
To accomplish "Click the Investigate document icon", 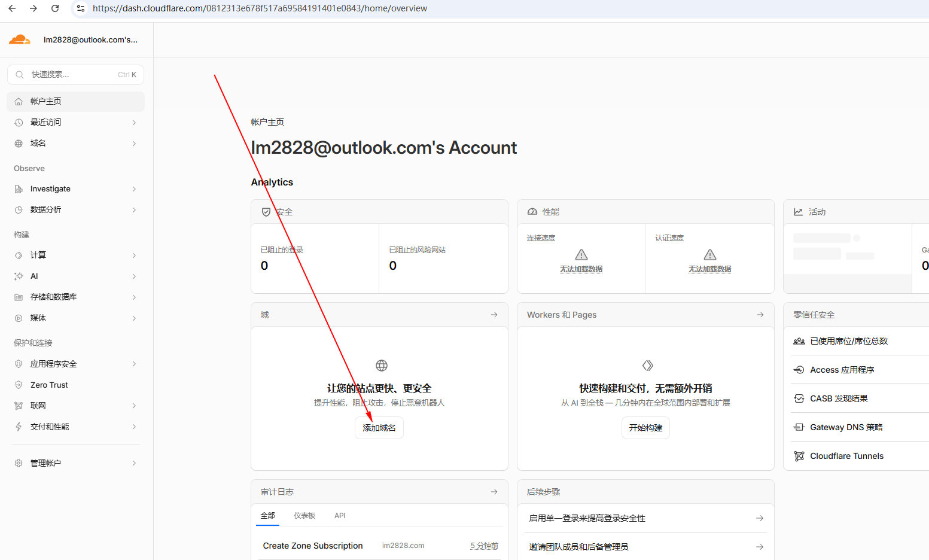I will tap(19, 189).
